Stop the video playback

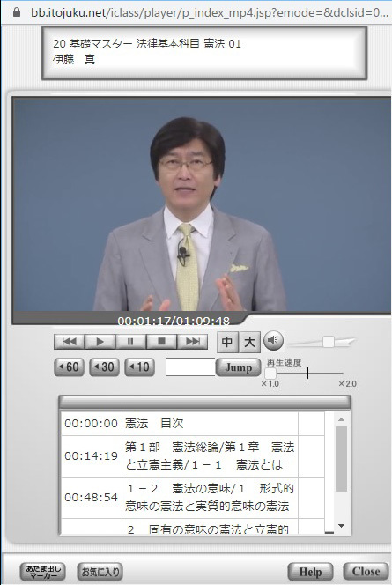[x=161, y=342]
